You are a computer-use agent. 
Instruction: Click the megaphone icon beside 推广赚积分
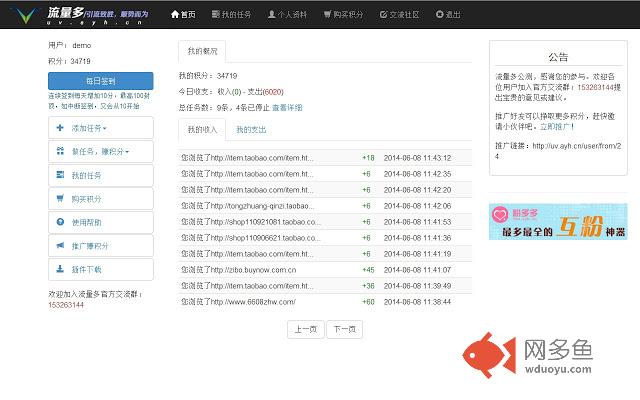tap(60, 245)
